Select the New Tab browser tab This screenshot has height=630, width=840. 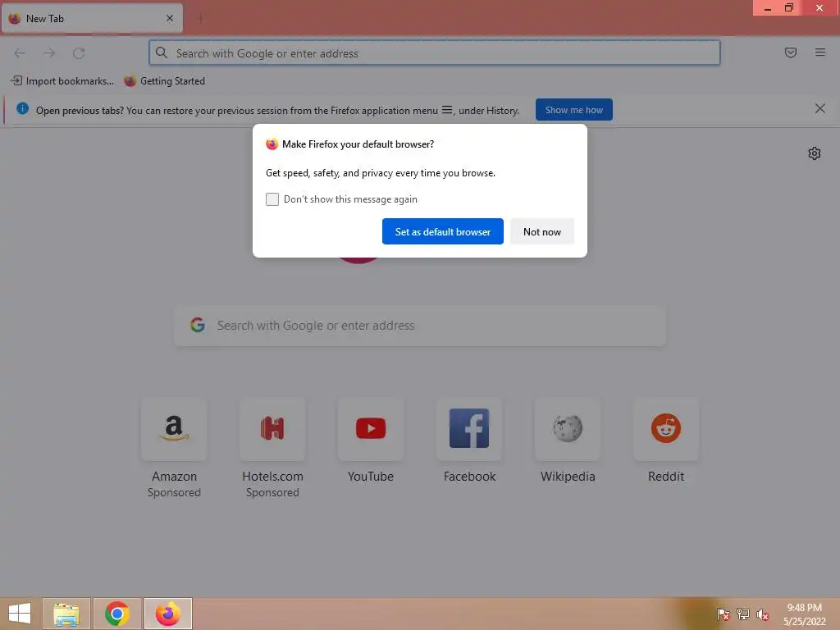pos(92,19)
